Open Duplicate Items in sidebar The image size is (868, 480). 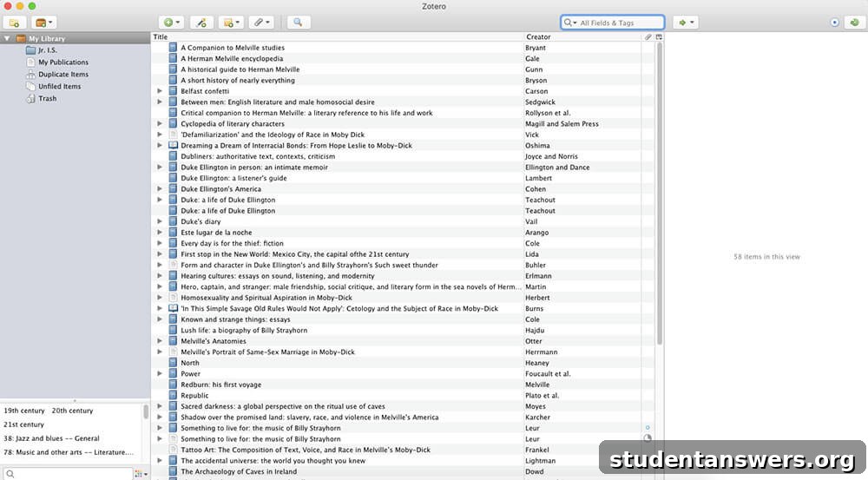[63, 74]
